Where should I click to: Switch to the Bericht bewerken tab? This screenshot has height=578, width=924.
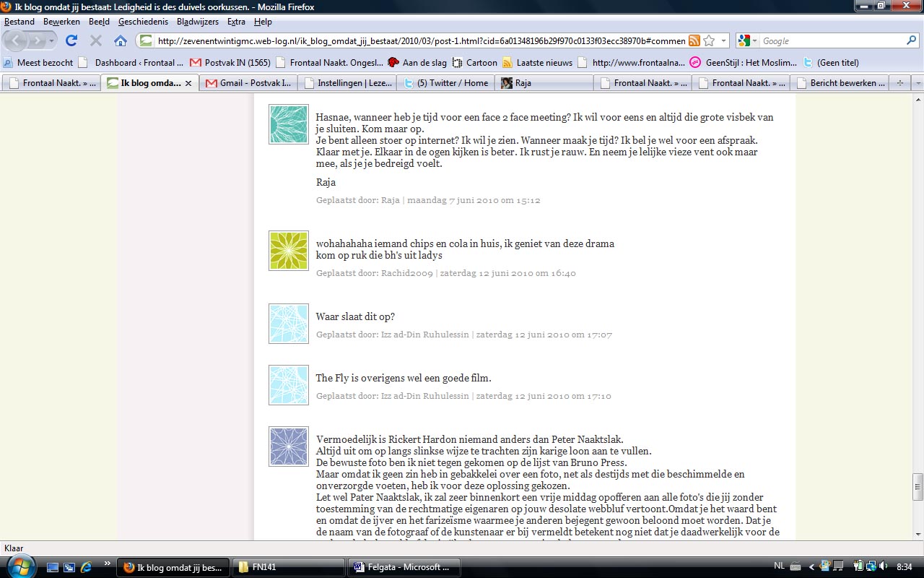point(840,83)
